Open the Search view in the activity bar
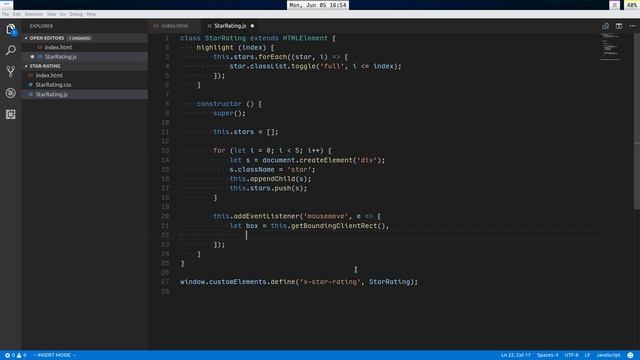Image resolution: width=640 pixels, height=360 pixels. pyautogui.click(x=11, y=50)
